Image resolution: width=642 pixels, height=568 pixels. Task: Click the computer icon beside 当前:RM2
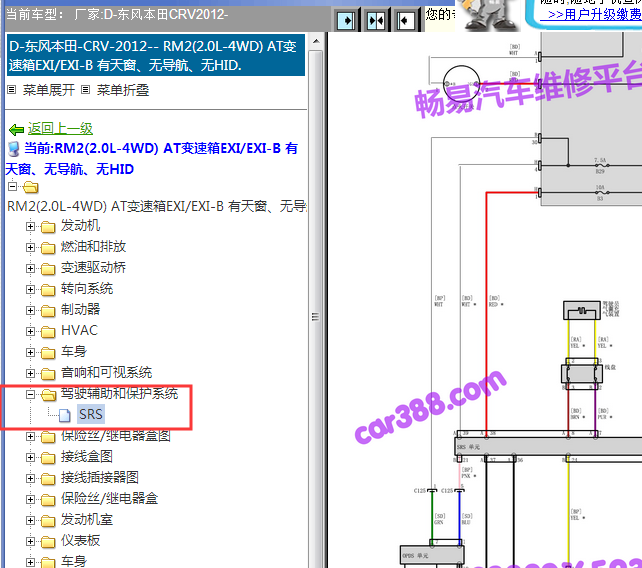point(14,149)
